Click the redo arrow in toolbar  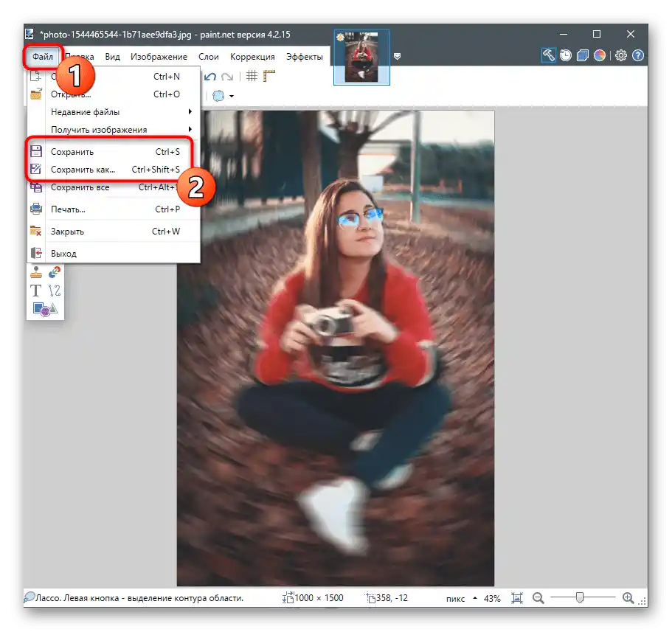[x=227, y=77]
